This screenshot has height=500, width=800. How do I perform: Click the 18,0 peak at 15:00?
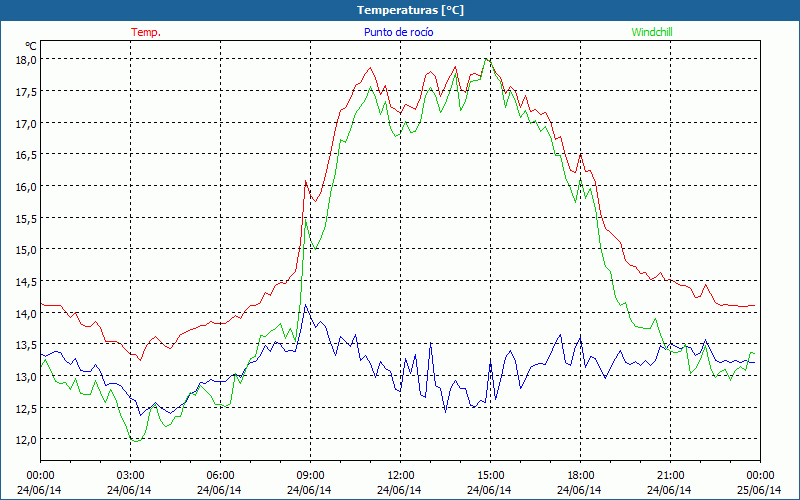click(x=487, y=59)
